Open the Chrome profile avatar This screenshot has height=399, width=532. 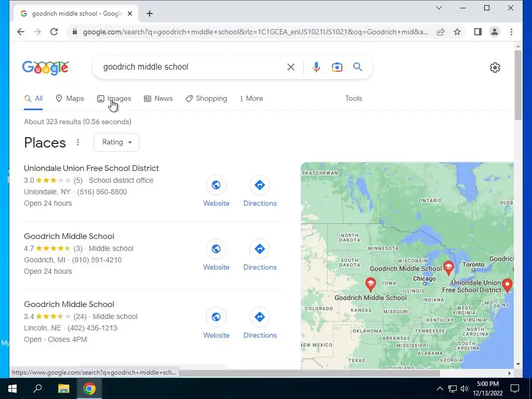[495, 32]
